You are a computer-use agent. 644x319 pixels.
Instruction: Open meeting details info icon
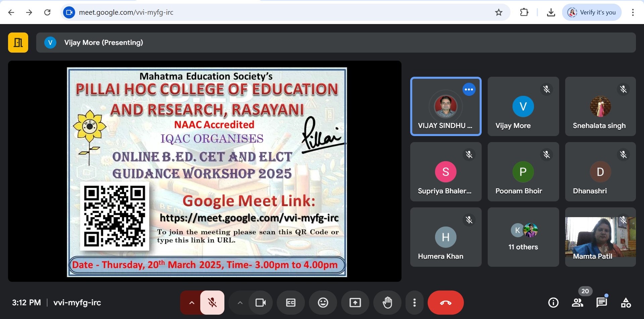tap(553, 303)
